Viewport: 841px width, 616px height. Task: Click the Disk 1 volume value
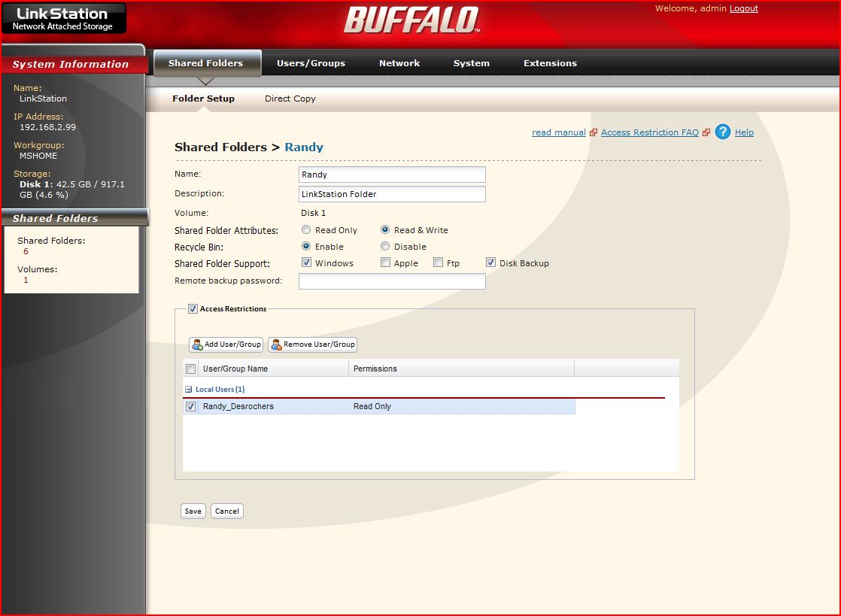tap(313, 213)
